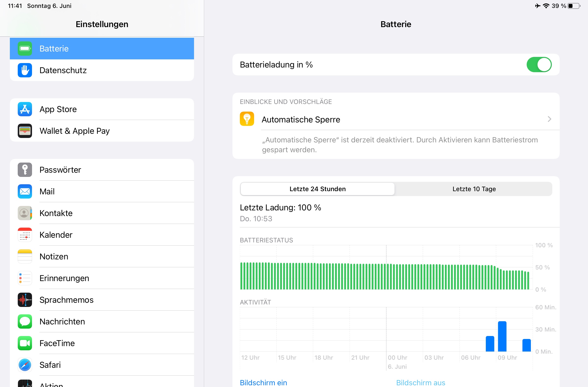The width and height of the screenshot is (588, 387).
Task: Tap the Wallet & Apple Pay icon
Action: coord(25,131)
